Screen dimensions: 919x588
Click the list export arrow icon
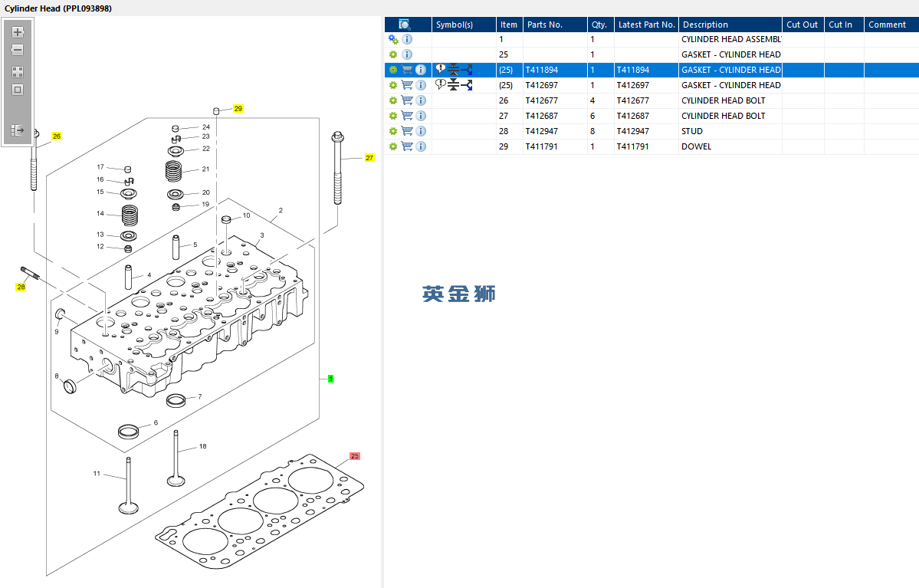coord(18,130)
